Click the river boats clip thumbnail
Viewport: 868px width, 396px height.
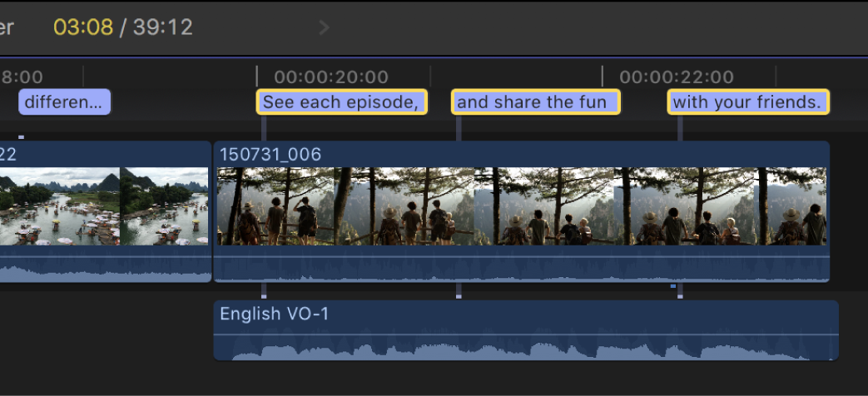[x=104, y=206]
